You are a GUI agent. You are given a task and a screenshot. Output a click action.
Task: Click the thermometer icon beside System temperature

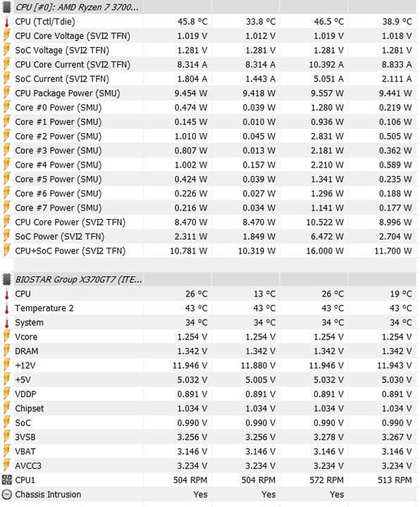point(6,323)
